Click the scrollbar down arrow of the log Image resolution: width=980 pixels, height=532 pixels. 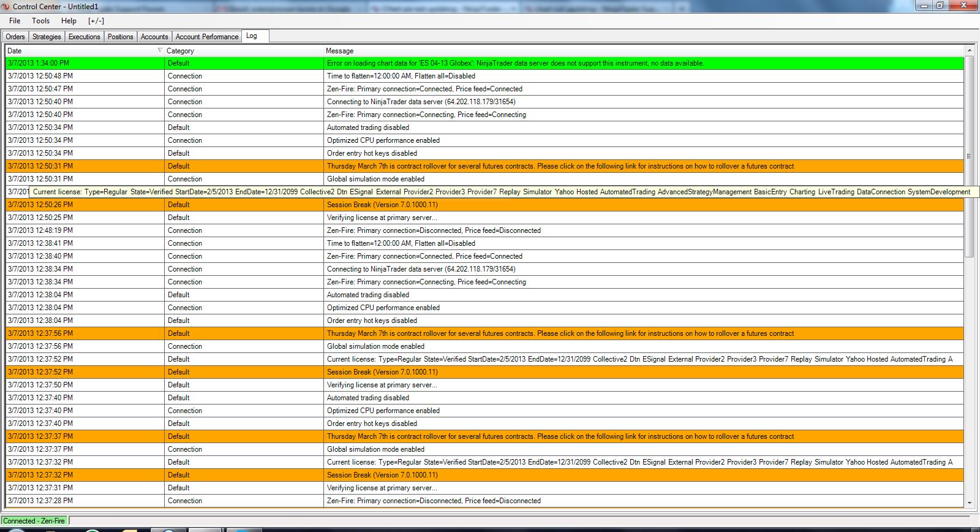coord(969,503)
